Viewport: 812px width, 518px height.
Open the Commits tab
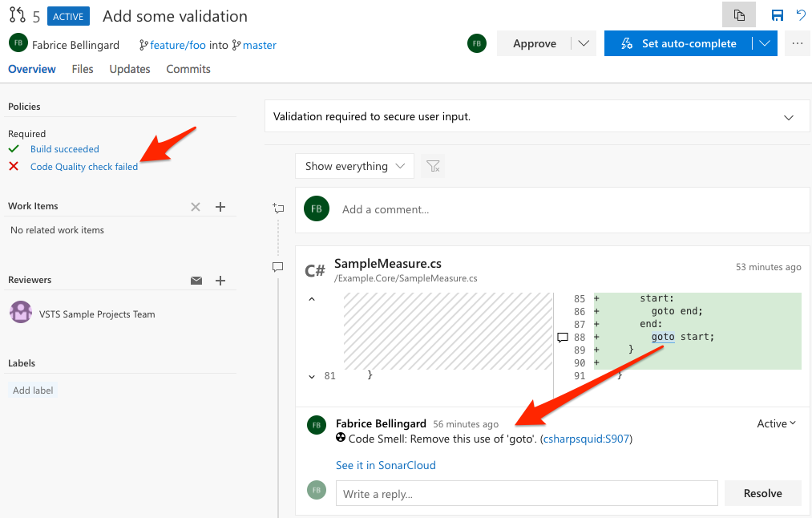188,69
